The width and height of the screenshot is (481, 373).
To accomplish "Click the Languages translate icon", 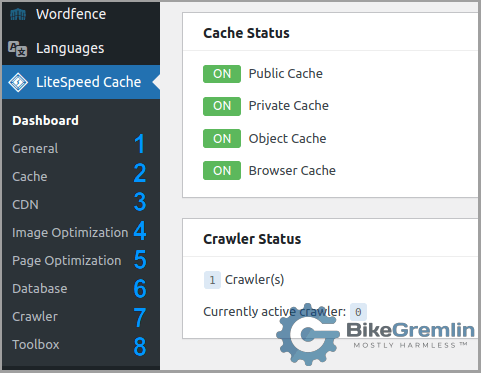I will tap(18, 49).
